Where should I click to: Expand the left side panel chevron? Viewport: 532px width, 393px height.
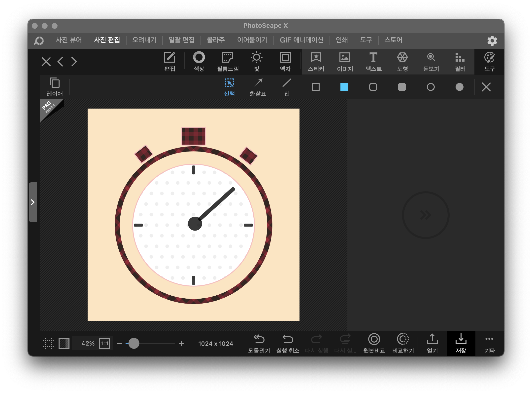[33, 202]
